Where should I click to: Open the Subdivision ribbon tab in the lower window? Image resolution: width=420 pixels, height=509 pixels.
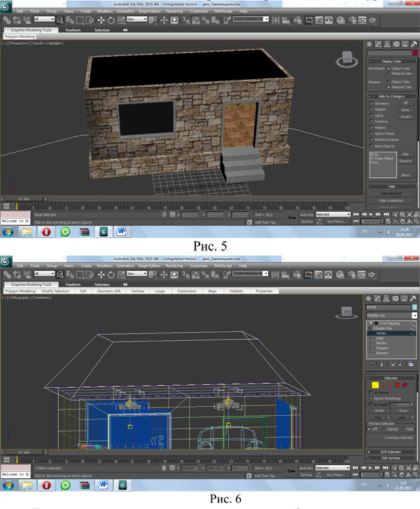point(187,291)
